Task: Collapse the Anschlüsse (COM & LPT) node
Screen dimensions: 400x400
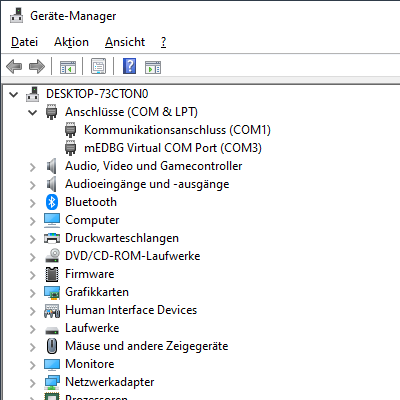Action: click(33, 112)
